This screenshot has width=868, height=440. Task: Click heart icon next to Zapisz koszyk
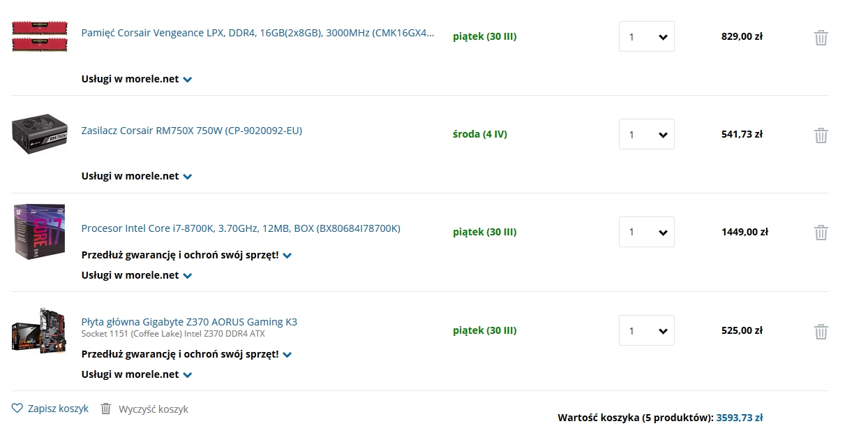17,409
